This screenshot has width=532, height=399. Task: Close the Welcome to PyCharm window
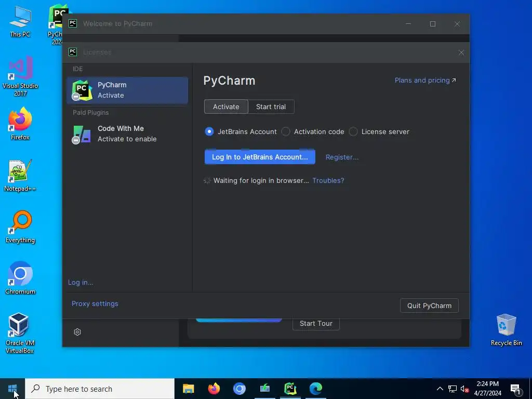pos(457,24)
